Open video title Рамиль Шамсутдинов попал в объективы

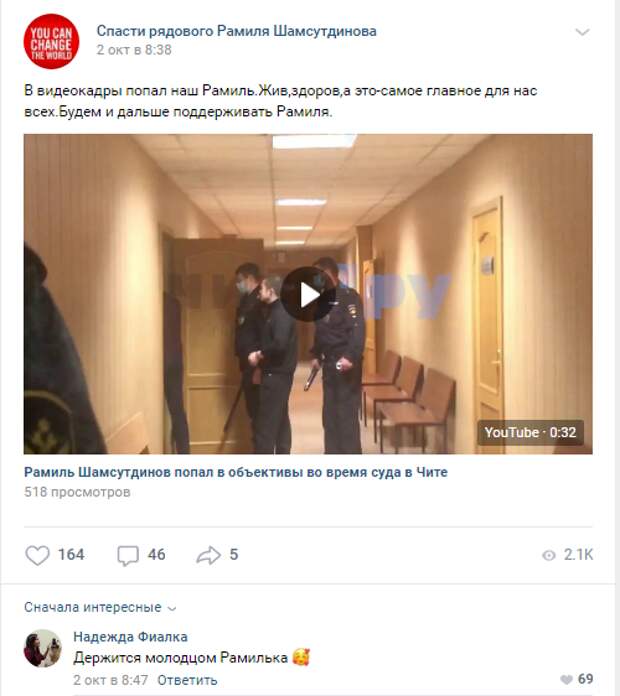[x=236, y=472]
